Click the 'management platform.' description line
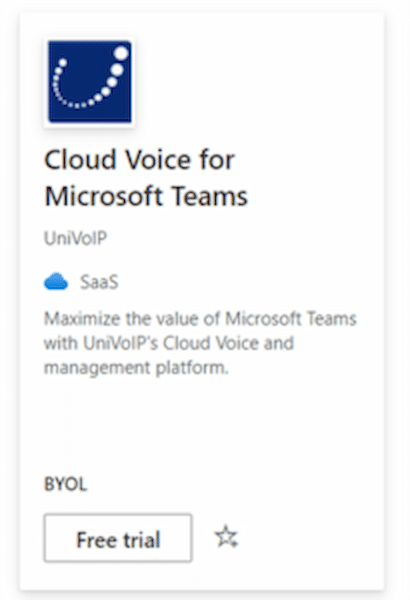 pyautogui.click(x=136, y=368)
